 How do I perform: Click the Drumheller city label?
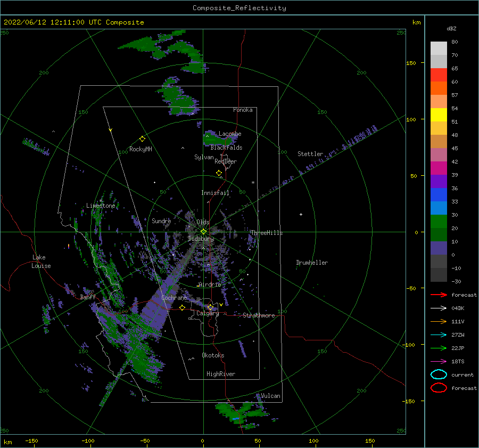pos(312,263)
